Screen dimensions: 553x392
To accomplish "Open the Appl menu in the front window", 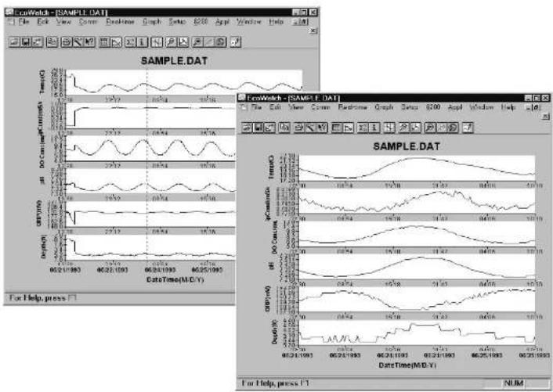I will 454,107.
